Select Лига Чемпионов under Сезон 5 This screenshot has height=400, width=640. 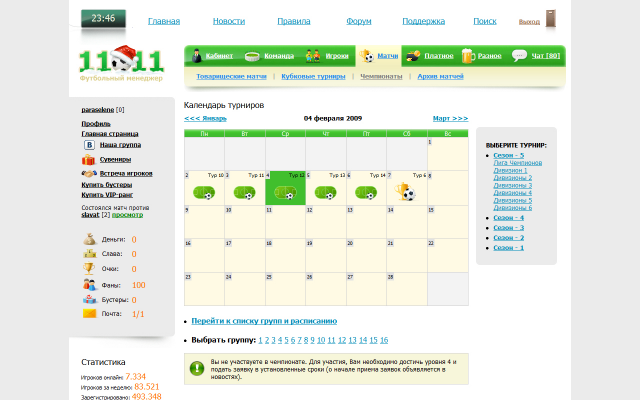[x=518, y=163]
